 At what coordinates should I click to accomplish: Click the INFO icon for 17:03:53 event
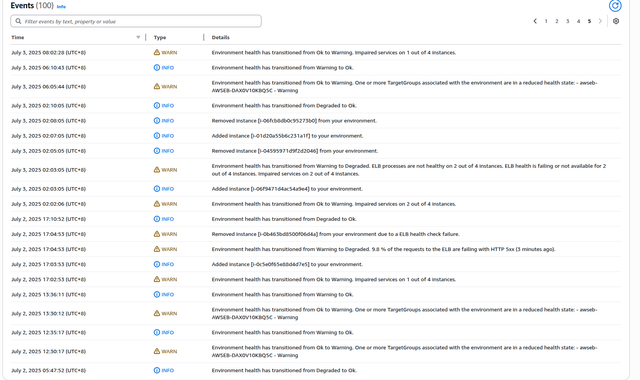tap(157, 264)
